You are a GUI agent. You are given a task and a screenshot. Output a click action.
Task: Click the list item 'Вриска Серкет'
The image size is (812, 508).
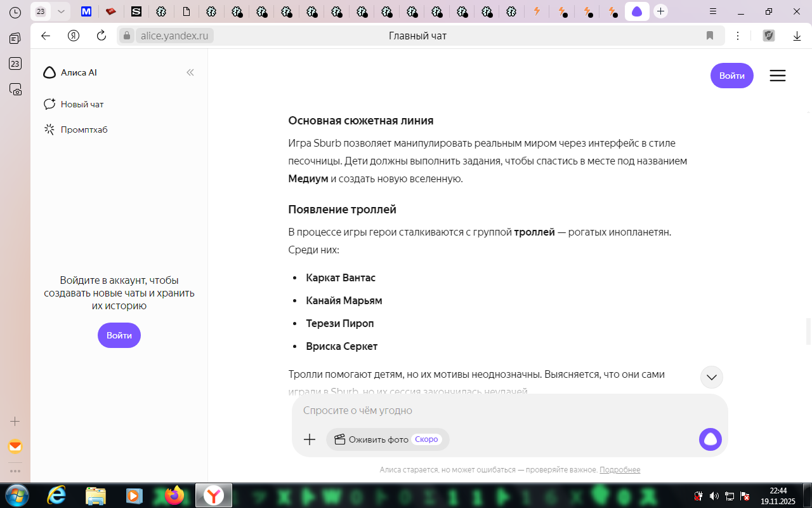[342, 347]
